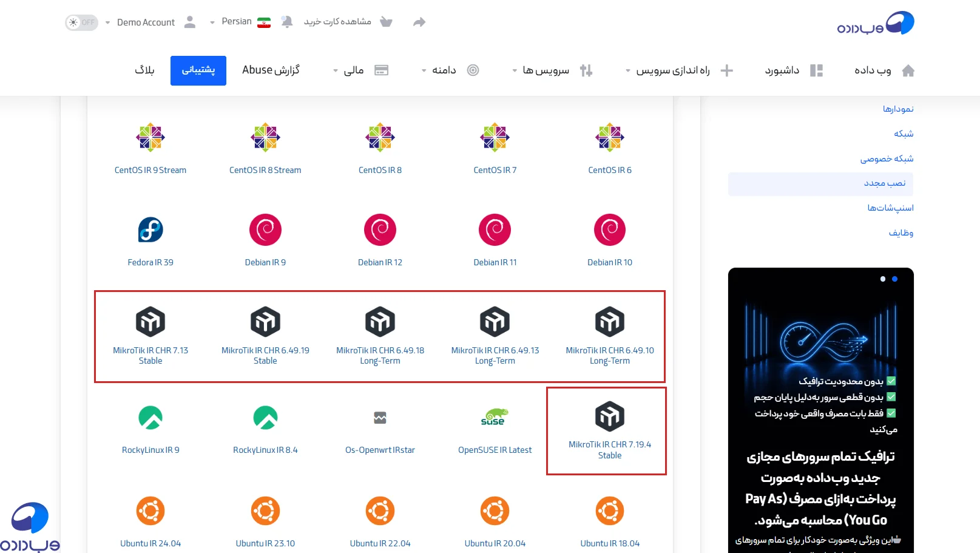Choose the Ubuntu IR 18.04 icon
Viewport: 980px width, 553px height.
pyautogui.click(x=610, y=511)
